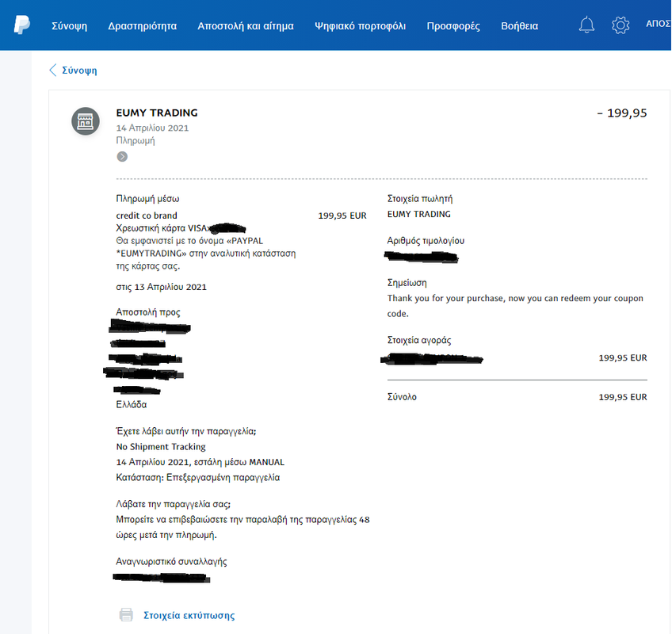Open account settings gear
672x634 pixels.
point(620,25)
